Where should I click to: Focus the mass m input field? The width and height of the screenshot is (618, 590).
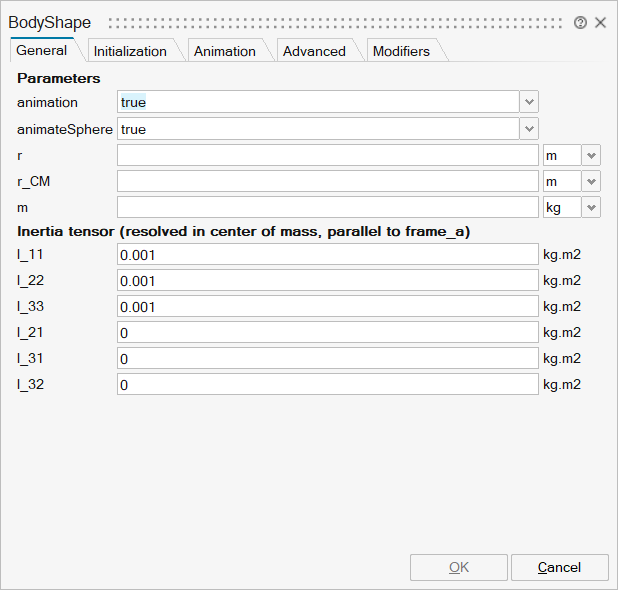coord(327,207)
